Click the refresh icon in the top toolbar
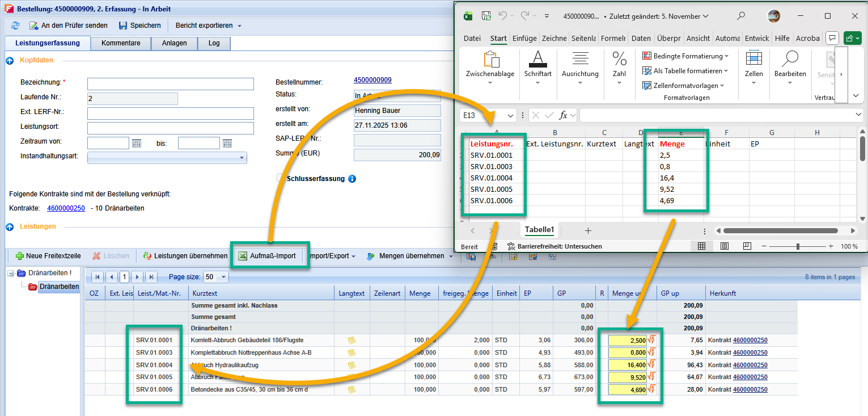868x416 pixels. [15, 26]
